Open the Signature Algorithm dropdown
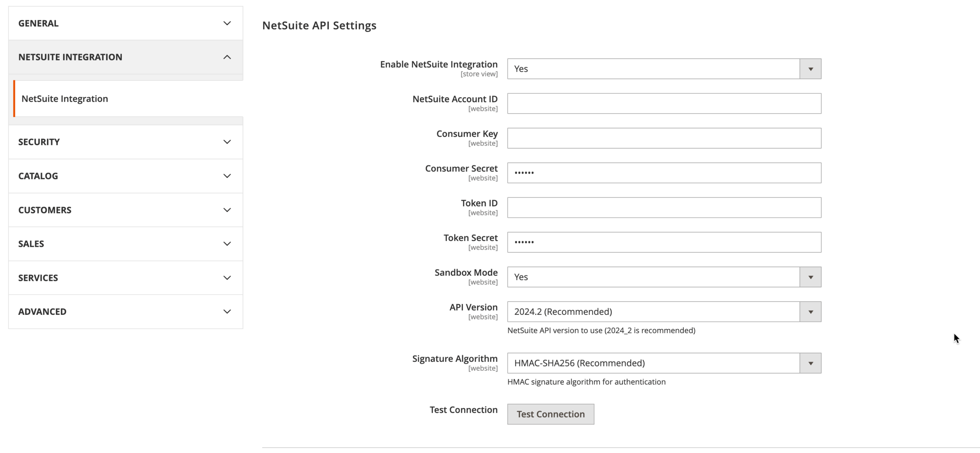 (664, 363)
